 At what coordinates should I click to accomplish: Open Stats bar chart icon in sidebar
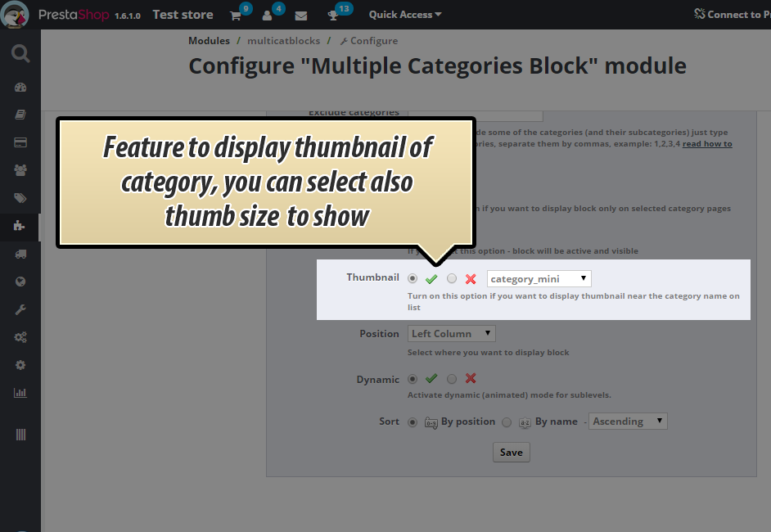point(20,393)
